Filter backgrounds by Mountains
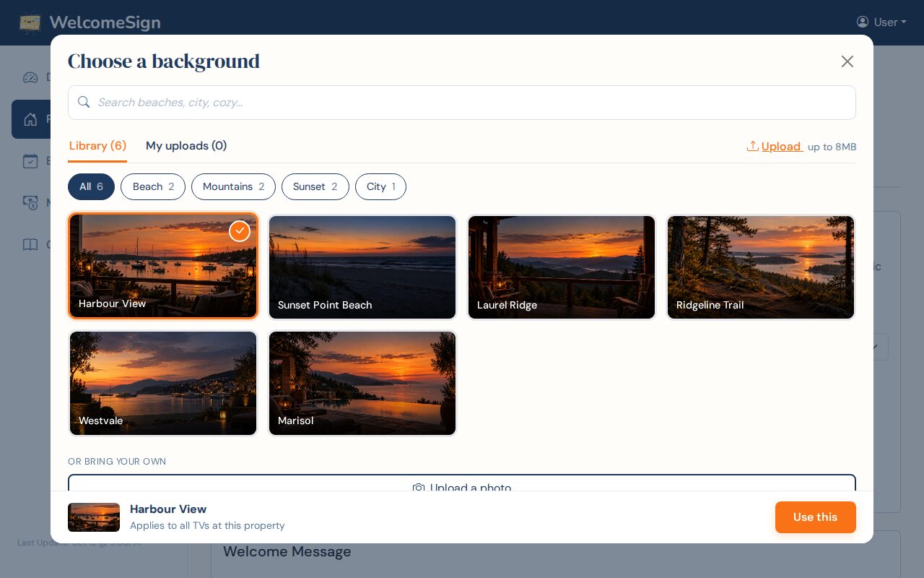The height and width of the screenshot is (578, 924). [x=233, y=186]
